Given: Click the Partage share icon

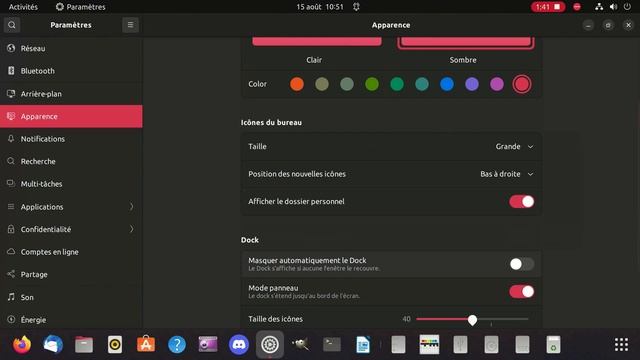Looking at the screenshot, I should [x=11, y=274].
